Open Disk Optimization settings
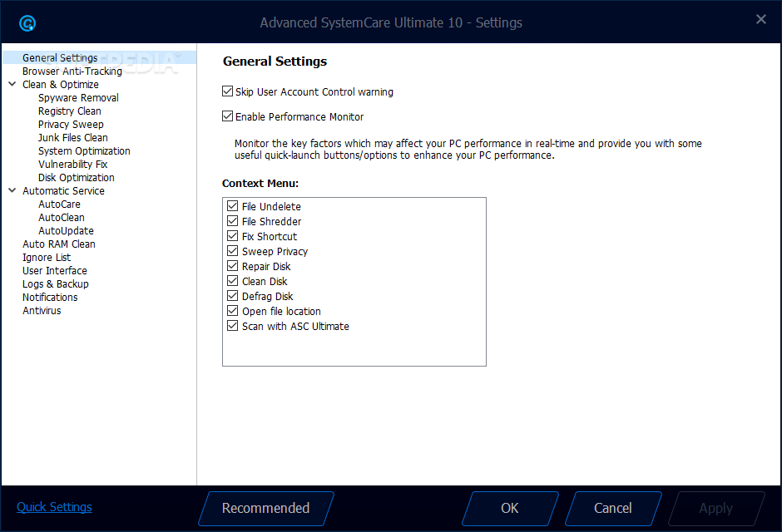The width and height of the screenshot is (782, 532). pyautogui.click(x=77, y=177)
